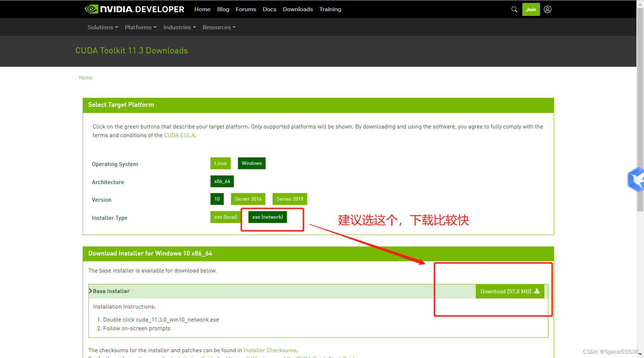Click the floating blue bird icon

[636, 179]
